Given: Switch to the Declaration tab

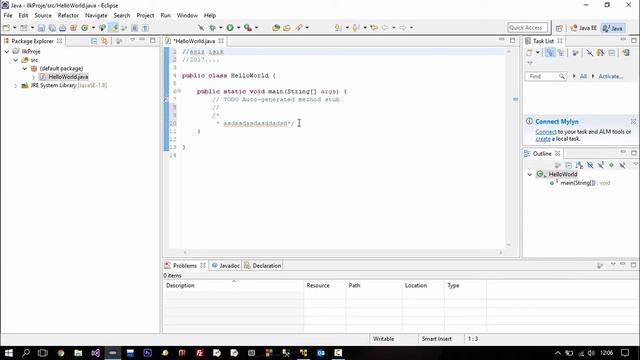Looking at the screenshot, I should [263, 266].
